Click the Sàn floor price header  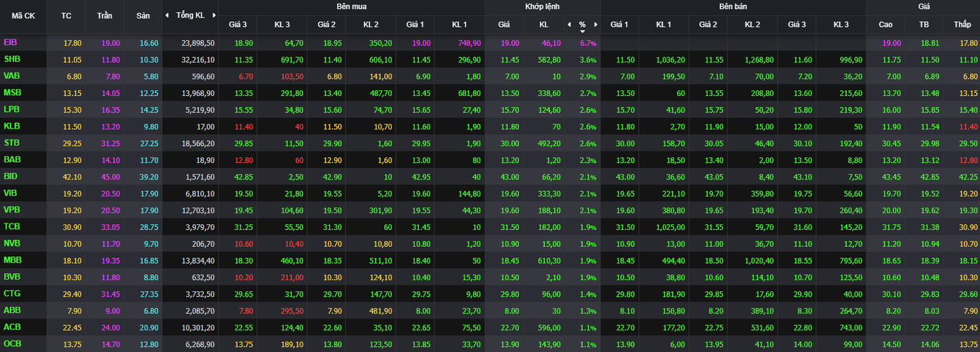(142, 15)
